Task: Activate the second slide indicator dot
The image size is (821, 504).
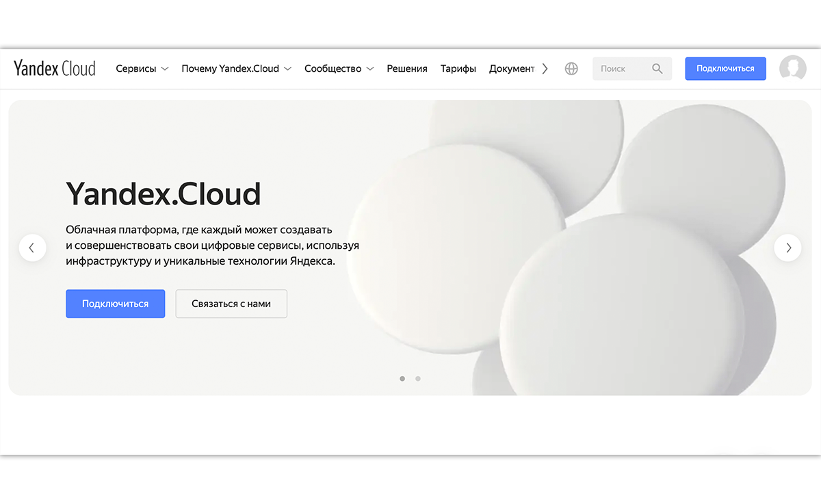Action: tap(418, 378)
